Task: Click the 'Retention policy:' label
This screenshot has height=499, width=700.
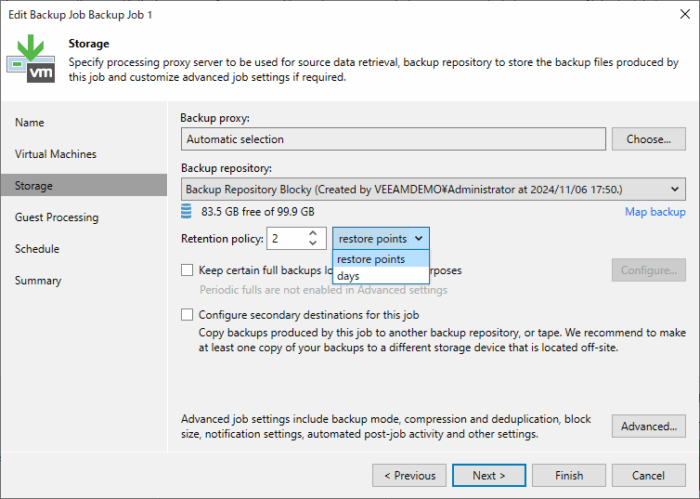Action: 222,239
